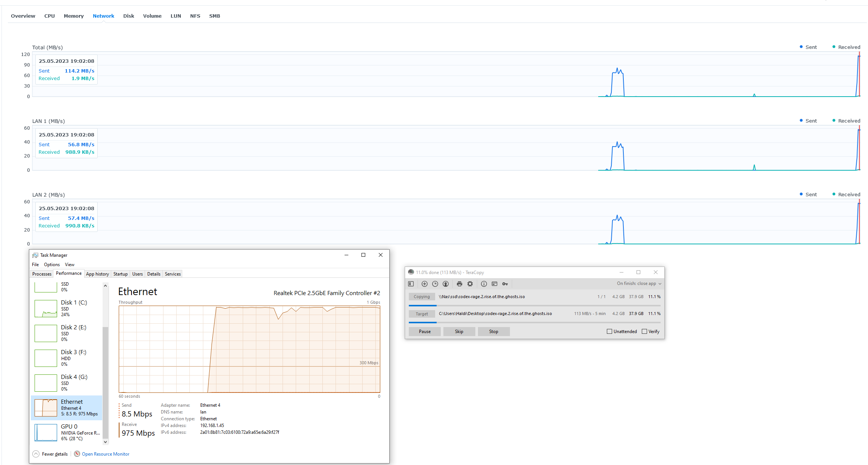Open the TeraCopy history clock icon
This screenshot has height=465, width=868.
(x=435, y=284)
